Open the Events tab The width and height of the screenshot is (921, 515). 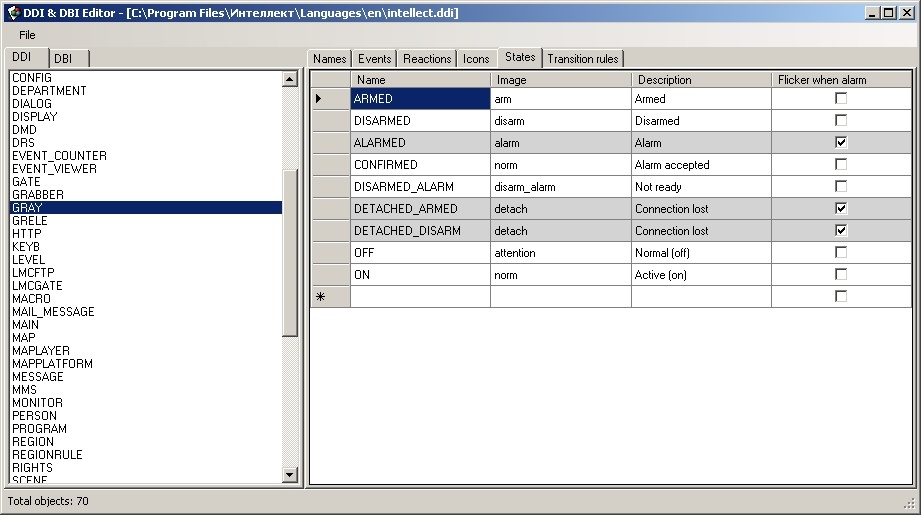[375, 59]
